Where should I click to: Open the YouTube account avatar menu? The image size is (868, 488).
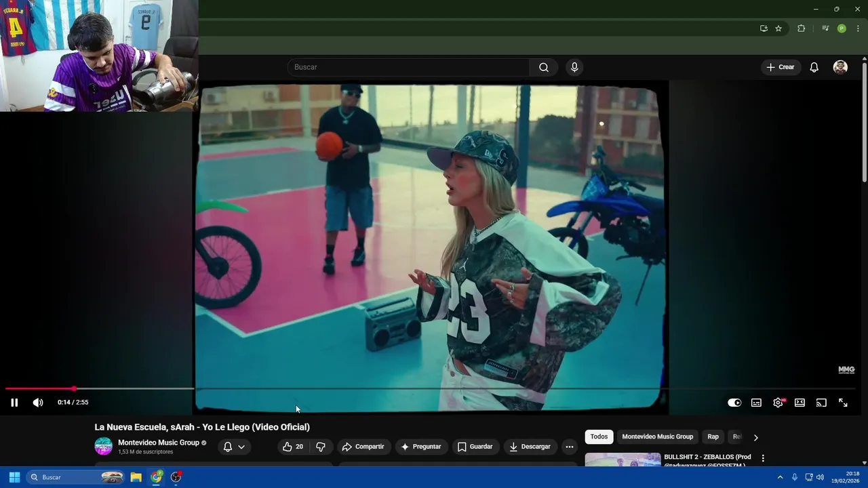(x=840, y=67)
